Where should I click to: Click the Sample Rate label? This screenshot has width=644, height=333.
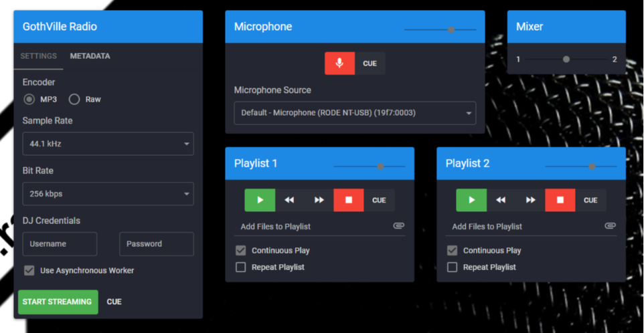[x=48, y=121]
